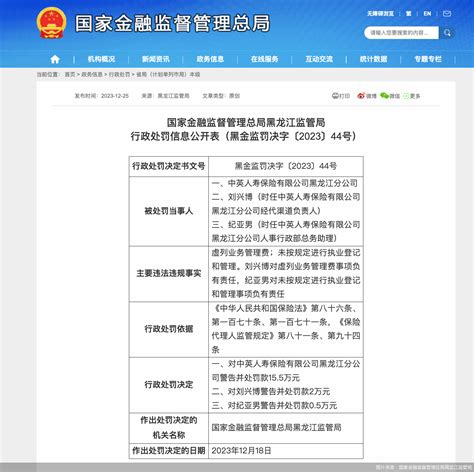Viewport: 474px width, 472px height.
Task: Focus the site search input field
Action: pos(401,33)
